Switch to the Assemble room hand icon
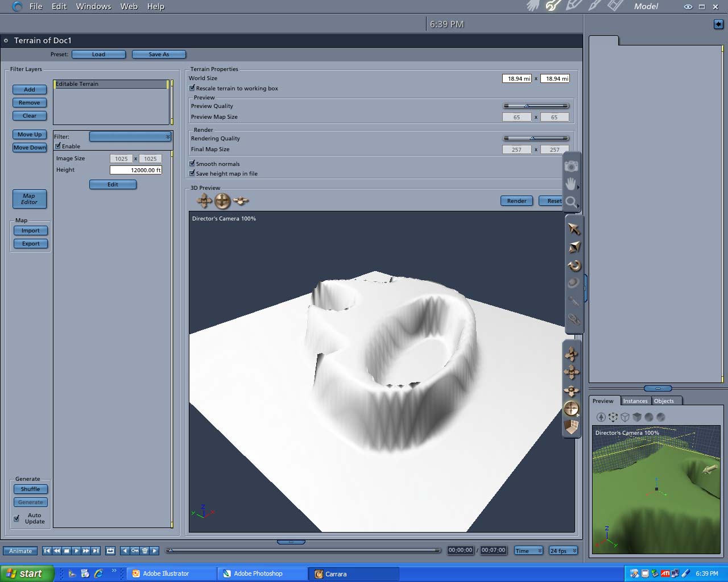 click(x=533, y=6)
